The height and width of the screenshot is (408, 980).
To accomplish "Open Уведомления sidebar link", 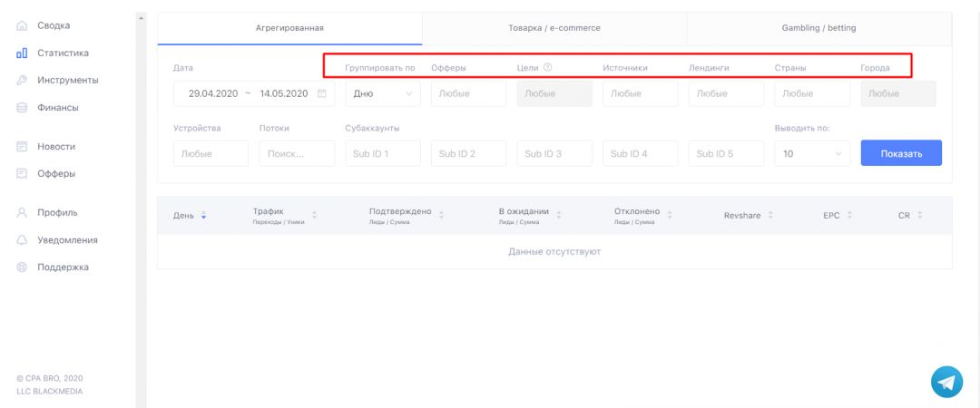I will point(67,240).
